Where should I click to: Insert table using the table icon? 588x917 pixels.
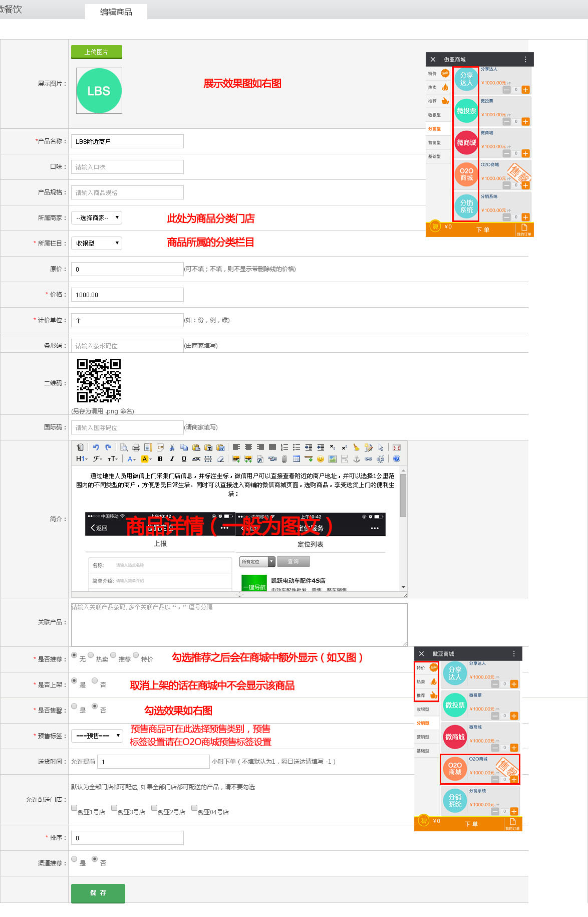pos(297,459)
